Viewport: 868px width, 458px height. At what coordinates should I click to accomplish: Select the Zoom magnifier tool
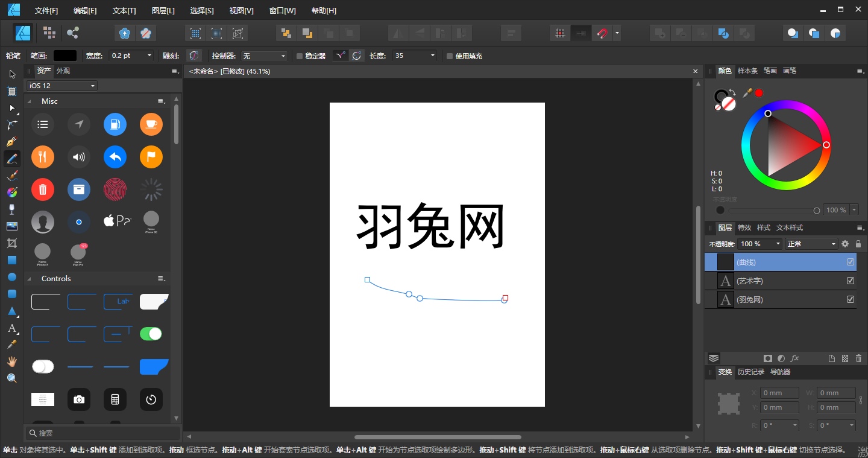click(x=12, y=378)
